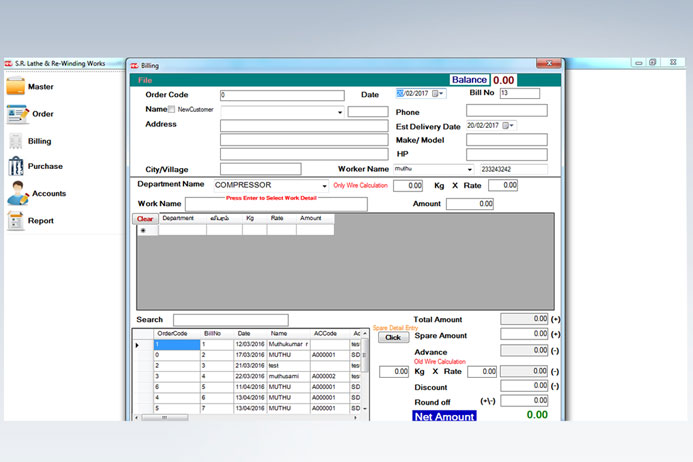Open the Accounts sidebar icon
The width and height of the screenshot is (693, 462).
pyautogui.click(x=16, y=193)
